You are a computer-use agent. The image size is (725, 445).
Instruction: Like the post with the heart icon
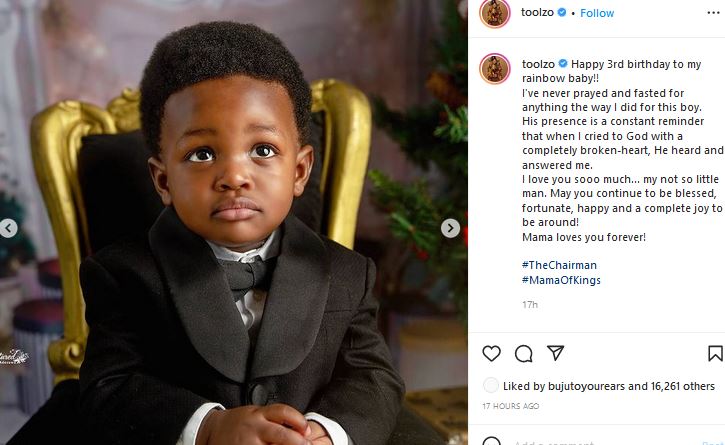491,353
